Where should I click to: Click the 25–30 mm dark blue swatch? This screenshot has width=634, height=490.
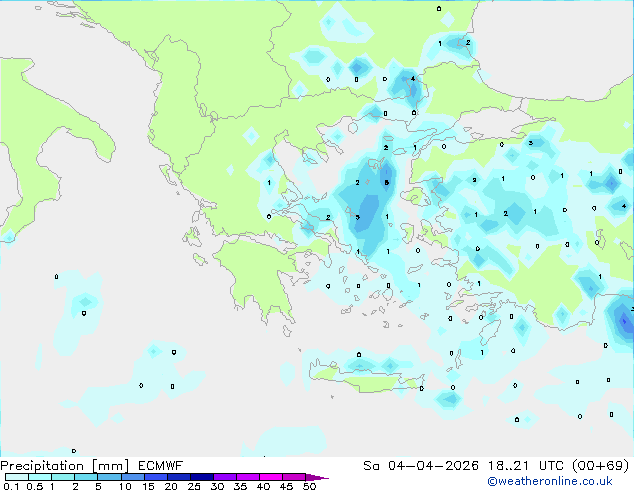(x=202, y=477)
